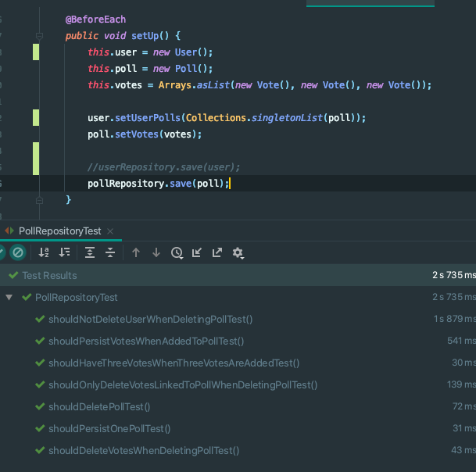Click the commented userRepository.save(user) line
The image size is (476, 472).
[x=163, y=167]
